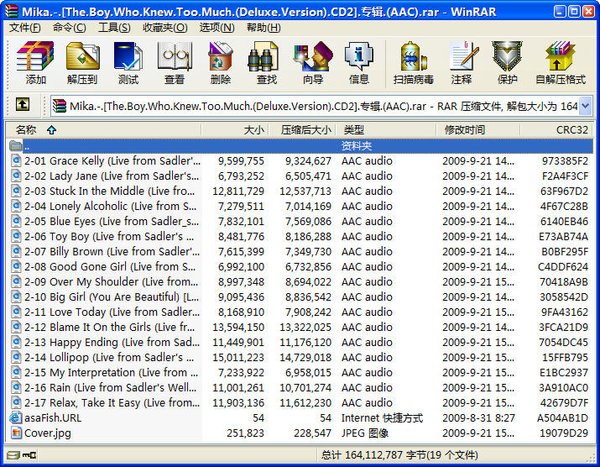Click the file icon of asaFish.URL
The width and height of the screenshot is (600, 467).
click(x=16, y=418)
